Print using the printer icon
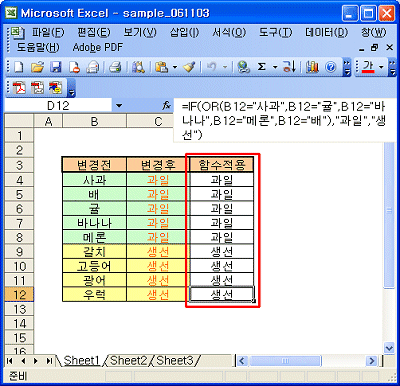This screenshot has width=400, height=386. [115, 67]
